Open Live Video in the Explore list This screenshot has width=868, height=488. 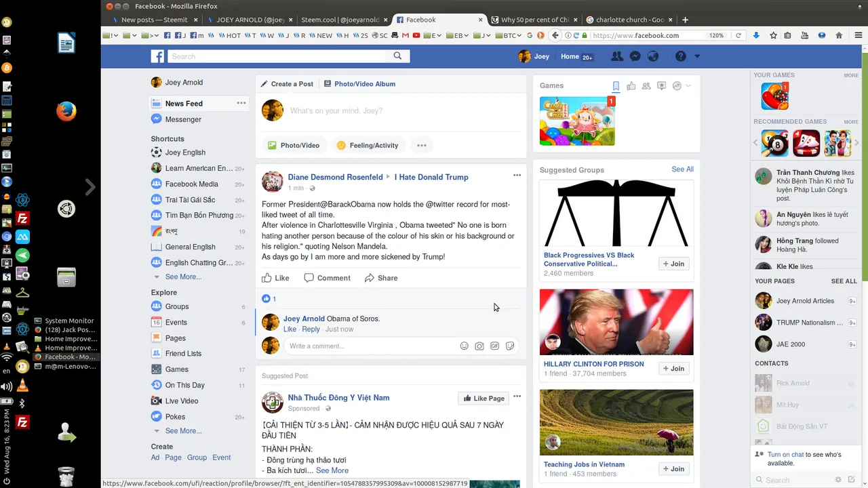point(182,401)
